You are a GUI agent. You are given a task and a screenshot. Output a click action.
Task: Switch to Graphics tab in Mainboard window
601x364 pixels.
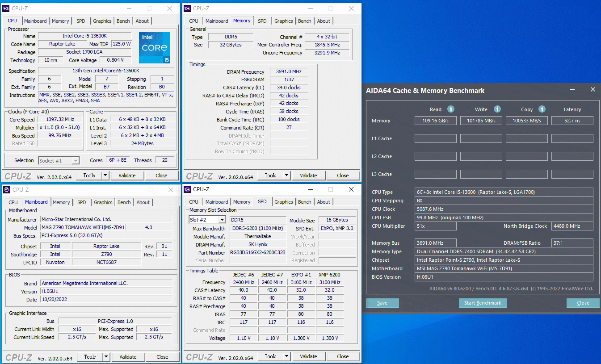103,202
